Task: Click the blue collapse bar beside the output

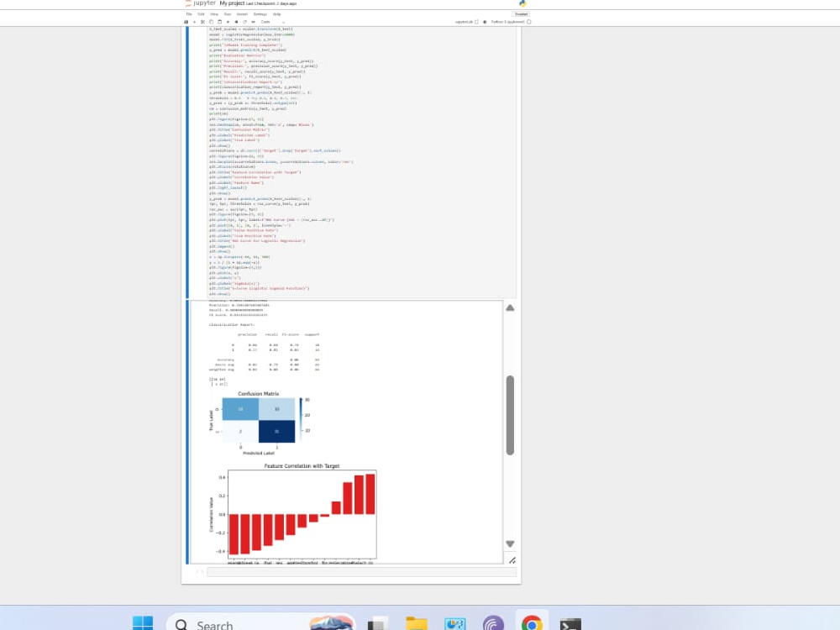Action: coord(187,432)
